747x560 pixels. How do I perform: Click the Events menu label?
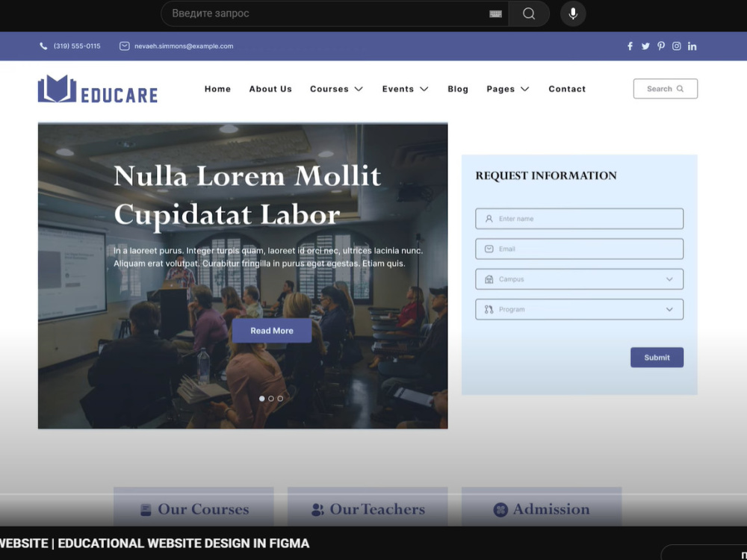(x=398, y=89)
